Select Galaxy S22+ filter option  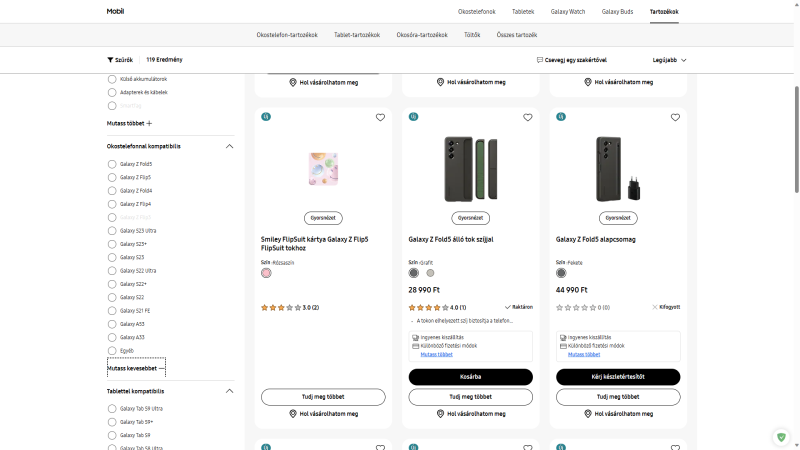(112, 284)
